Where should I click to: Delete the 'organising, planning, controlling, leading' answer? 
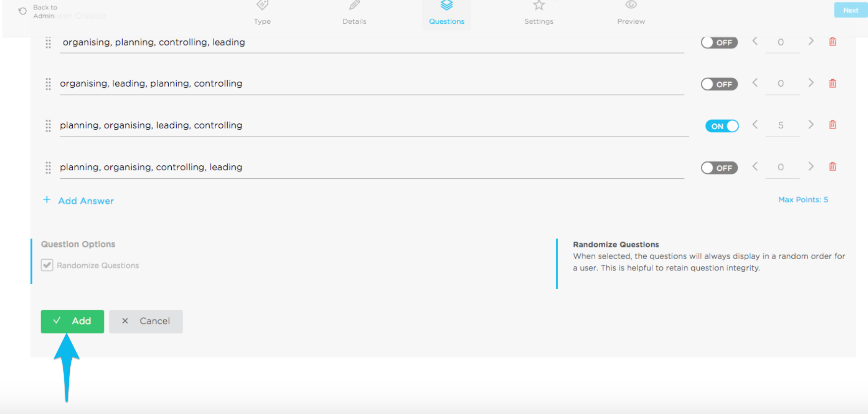832,42
